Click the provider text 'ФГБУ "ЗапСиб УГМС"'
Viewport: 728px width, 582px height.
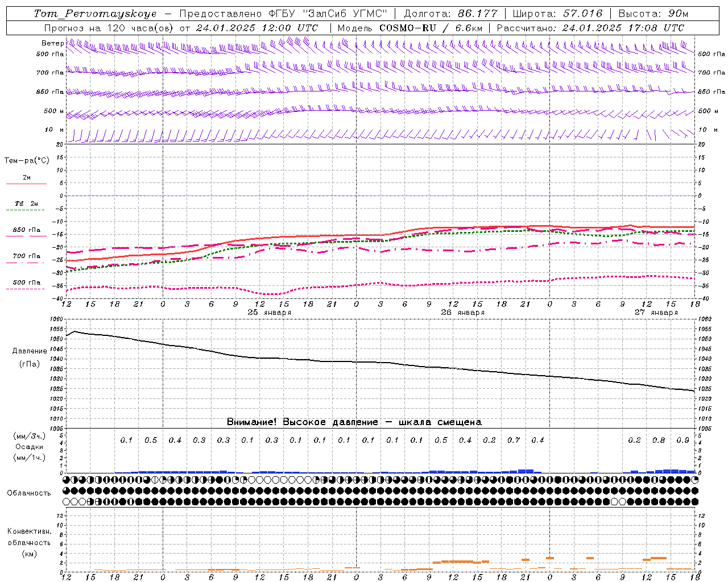coord(329,14)
